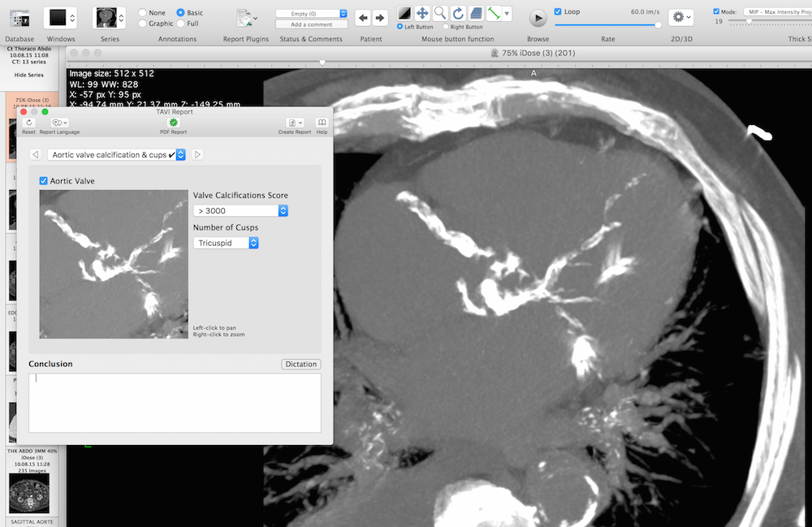This screenshot has width=812, height=527.
Task: Select the WL/WW contrast tool
Action: coord(404,14)
